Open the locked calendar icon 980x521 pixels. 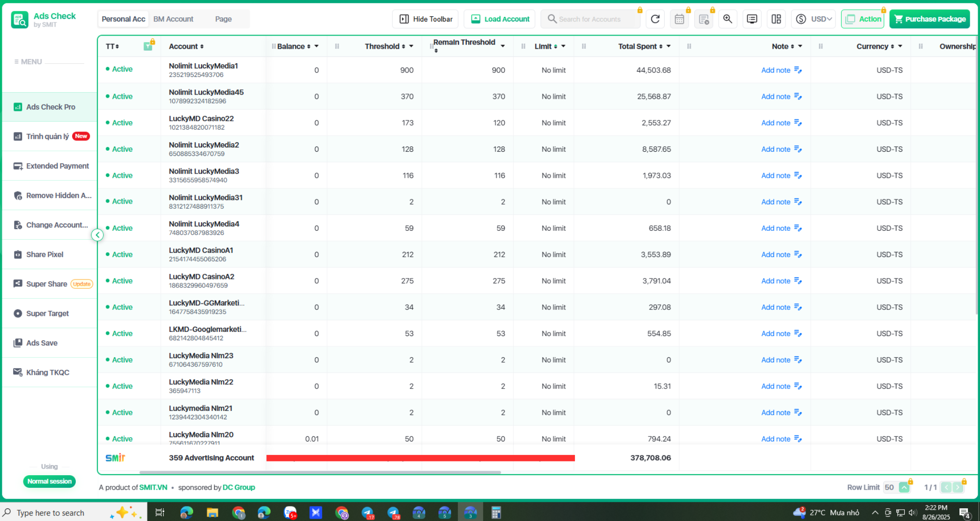tap(679, 19)
